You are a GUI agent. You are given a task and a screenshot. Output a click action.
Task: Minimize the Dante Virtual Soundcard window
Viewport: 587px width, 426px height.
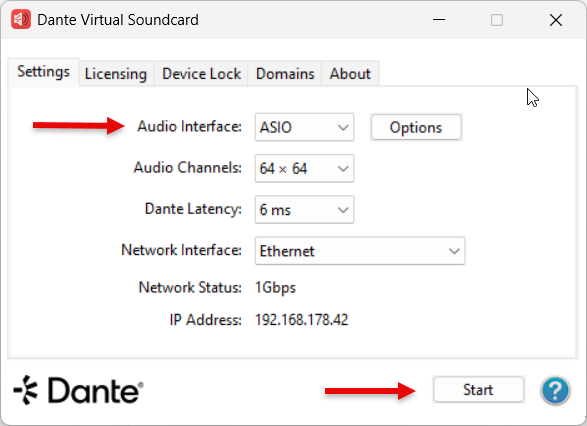pyautogui.click(x=439, y=19)
